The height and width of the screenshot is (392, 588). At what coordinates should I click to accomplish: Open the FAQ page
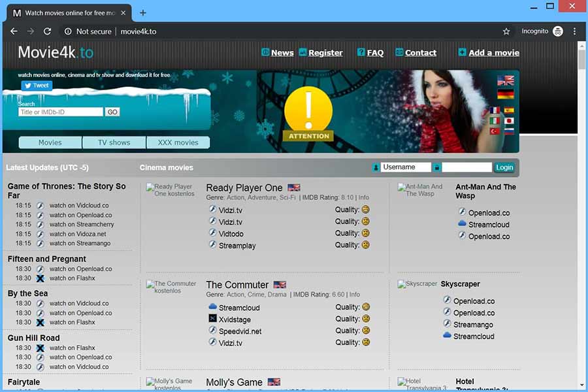click(x=375, y=53)
